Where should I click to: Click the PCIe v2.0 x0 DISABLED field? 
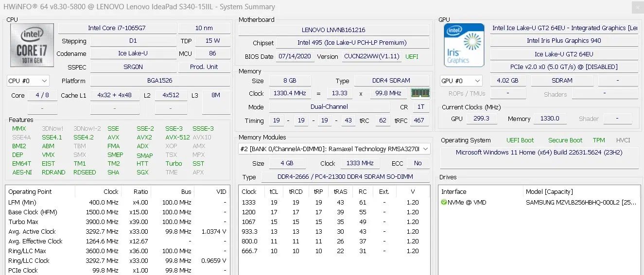tap(564, 67)
